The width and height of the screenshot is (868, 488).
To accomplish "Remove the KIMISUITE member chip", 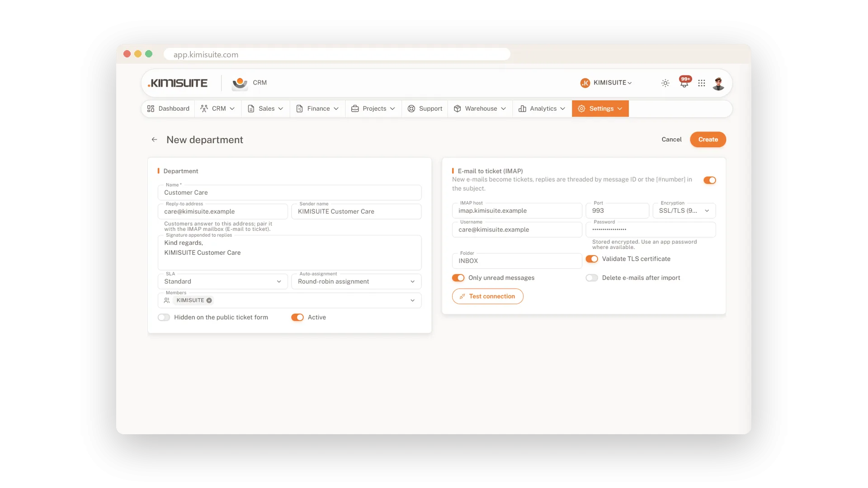I will 209,300.
